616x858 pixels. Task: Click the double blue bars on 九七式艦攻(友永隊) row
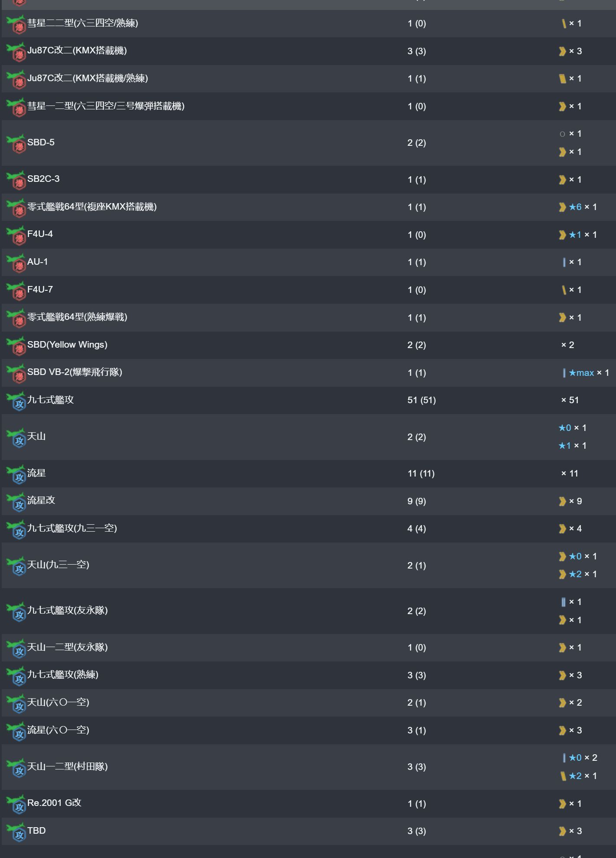(x=563, y=602)
